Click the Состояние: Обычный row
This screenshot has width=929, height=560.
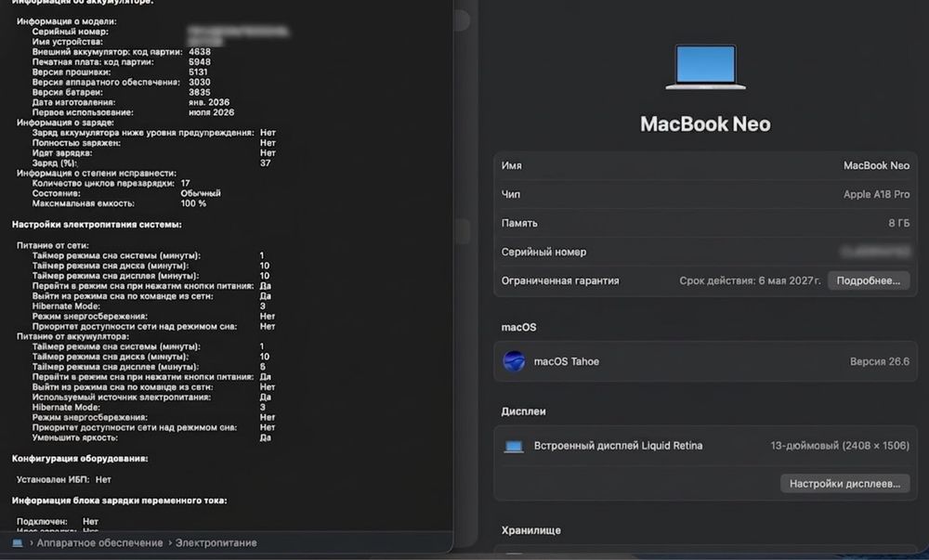[126, 193]
